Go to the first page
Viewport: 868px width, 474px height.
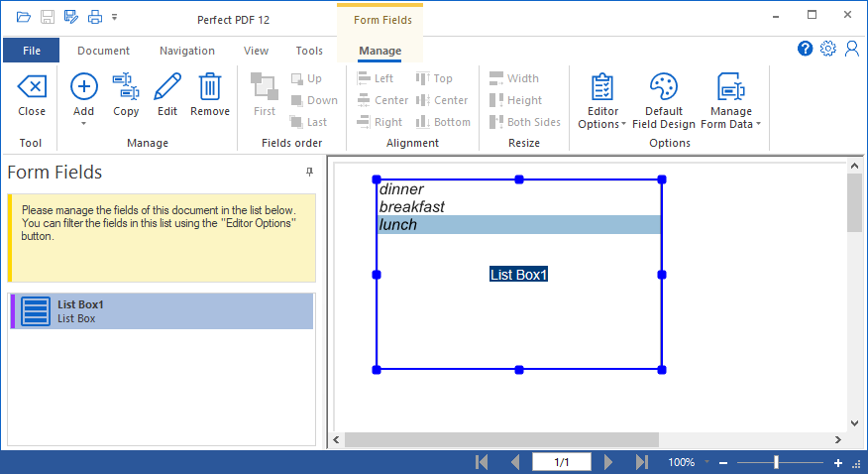482,462
